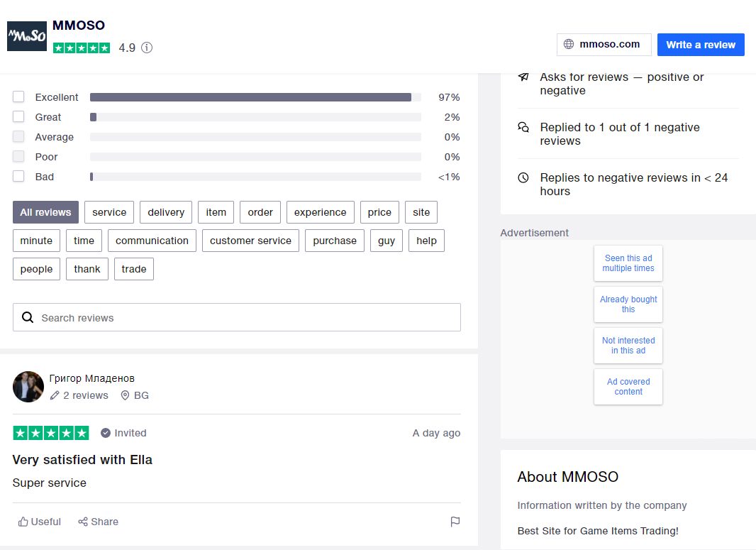The image size is (756, 550).
Task: Click 'Best Site for Game Items Trading!' text
Action: click(598, 531)
